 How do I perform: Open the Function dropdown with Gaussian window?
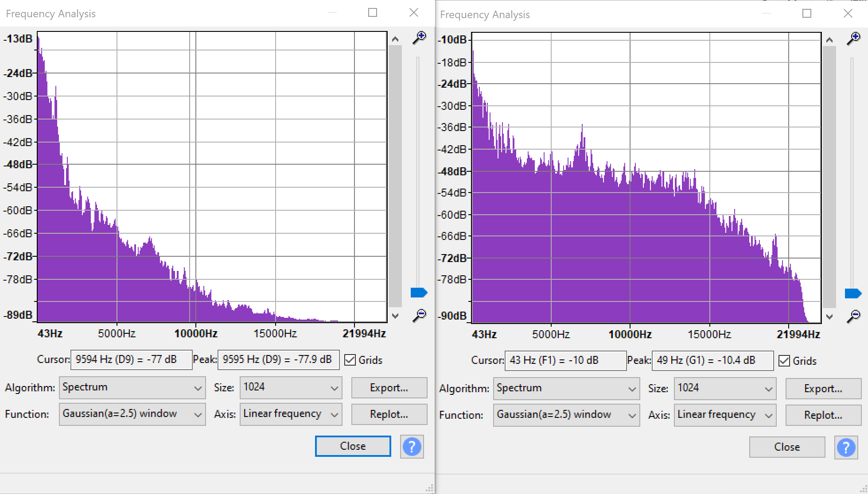coord(132,414)
